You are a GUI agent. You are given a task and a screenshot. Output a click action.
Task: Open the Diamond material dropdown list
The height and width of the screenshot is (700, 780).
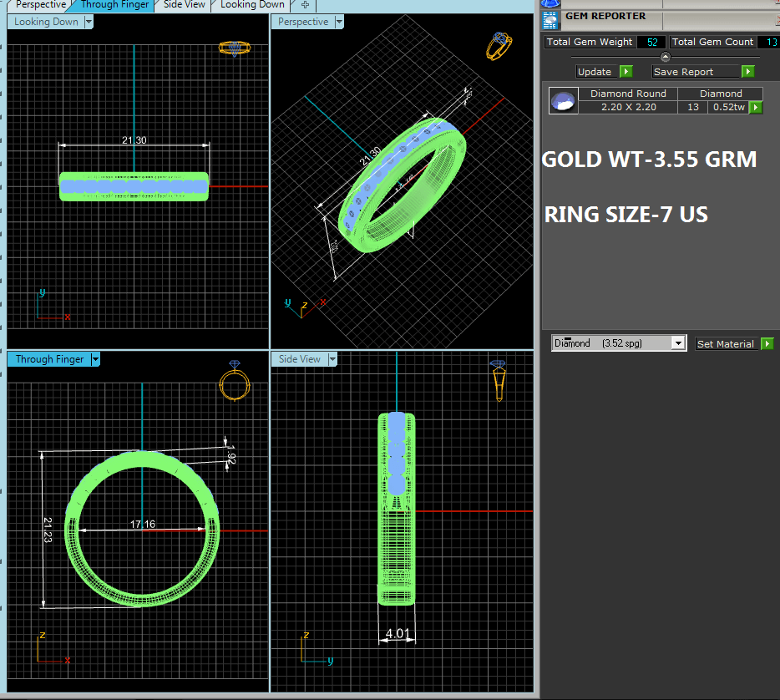pyautogui.click(x=678, y=343)
